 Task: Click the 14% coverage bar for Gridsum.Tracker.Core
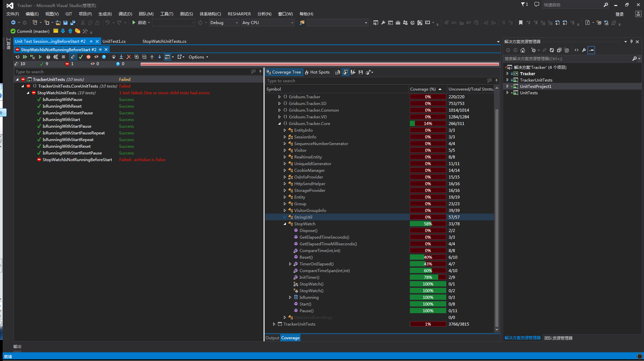(428, 124)
